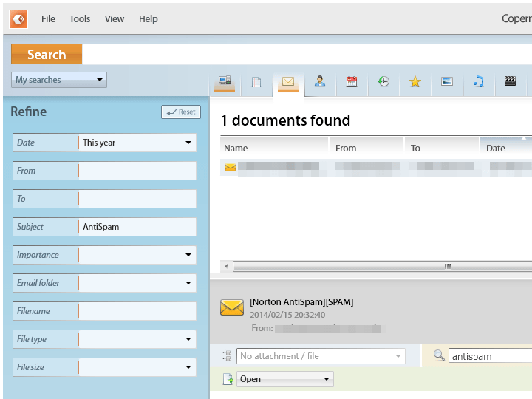Open the File menu
Image resolution: width=532 pixels, height=399 pixels.
(x=48, y=19)
